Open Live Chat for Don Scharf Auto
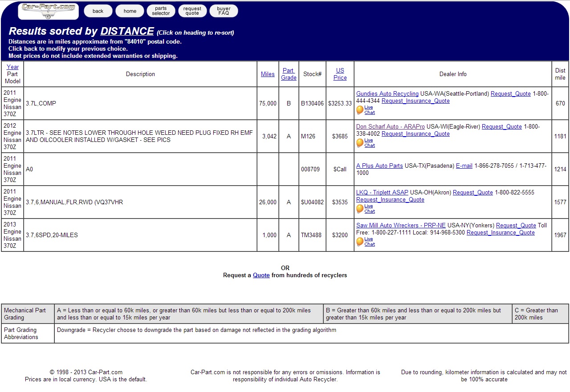This screenshot has height=392, width=570. tap(366, 143)
